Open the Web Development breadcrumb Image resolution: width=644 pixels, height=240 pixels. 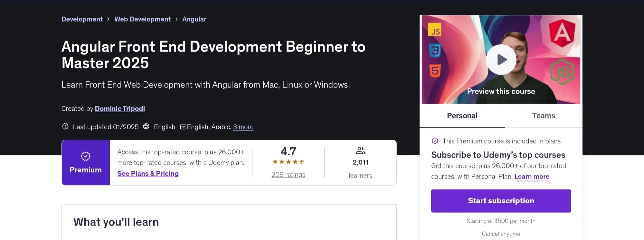pyautogui.click(x=143, y=19)
